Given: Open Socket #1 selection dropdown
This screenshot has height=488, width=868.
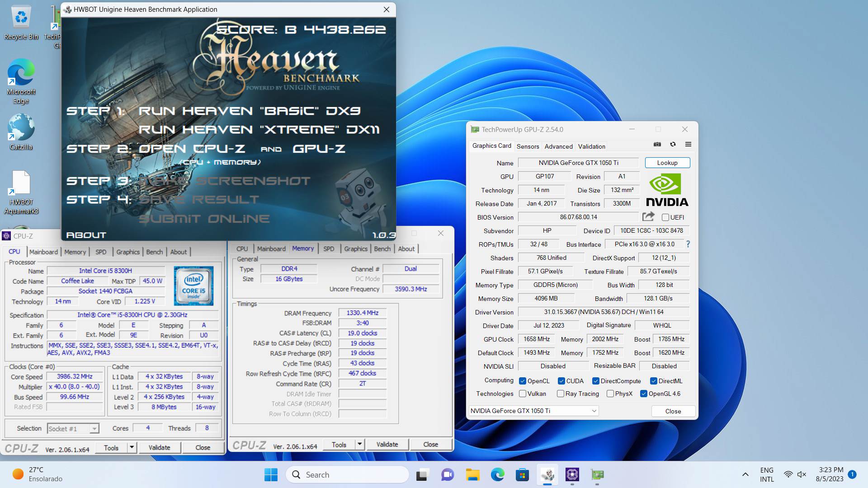Looking at the screenshot, I should pos(73,428).
